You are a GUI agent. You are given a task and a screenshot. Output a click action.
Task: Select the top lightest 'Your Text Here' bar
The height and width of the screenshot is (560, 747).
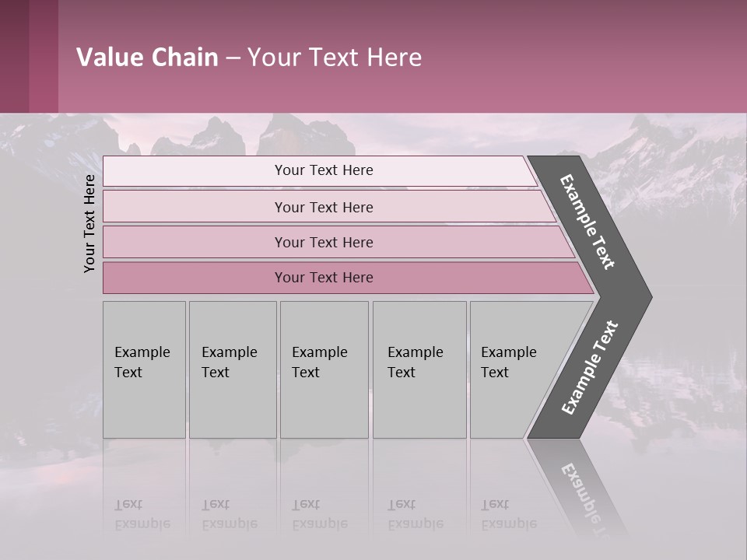(320, 171)
